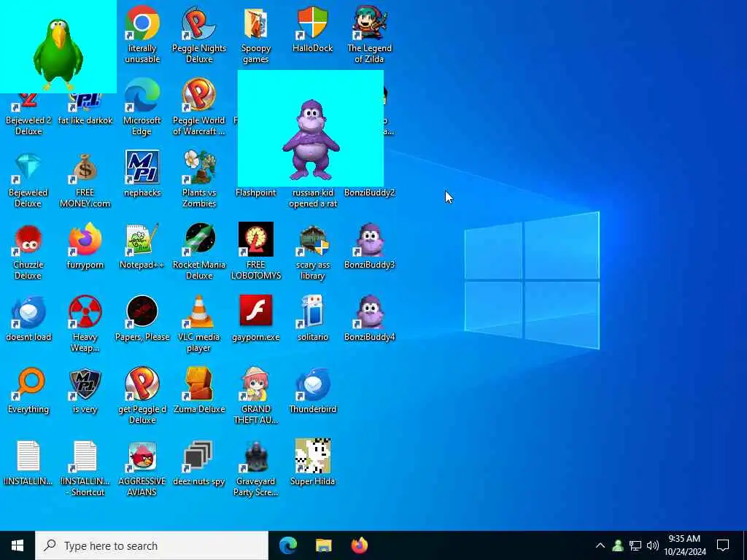The image size is (747, 560).
Task: Click the green parrot desktop assistant
Action: pyautogui.click(x=58, y=54)
